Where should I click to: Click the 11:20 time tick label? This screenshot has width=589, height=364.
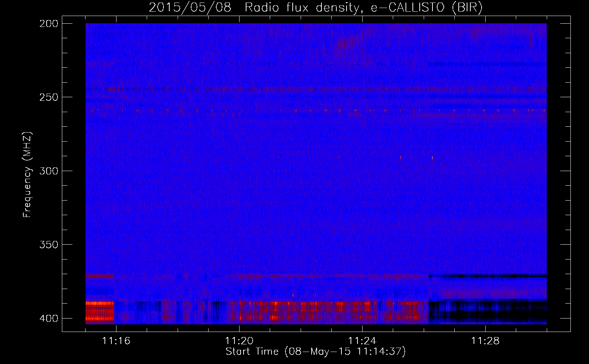(239, 341)
